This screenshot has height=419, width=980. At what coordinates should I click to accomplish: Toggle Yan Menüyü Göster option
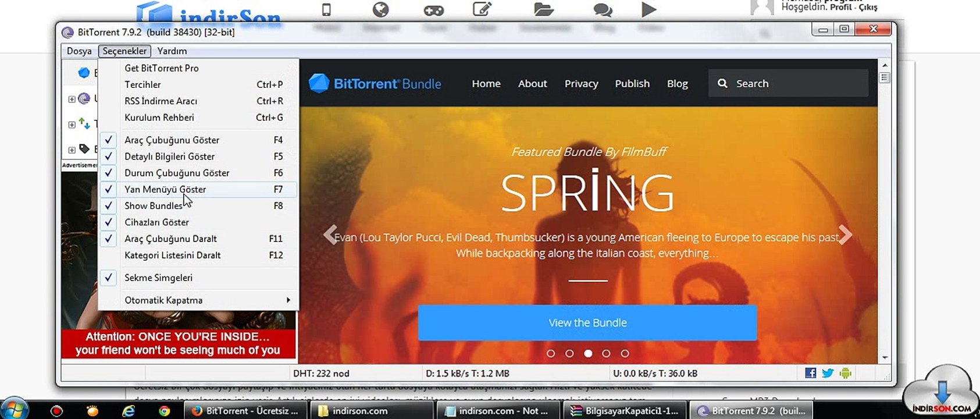199,189
